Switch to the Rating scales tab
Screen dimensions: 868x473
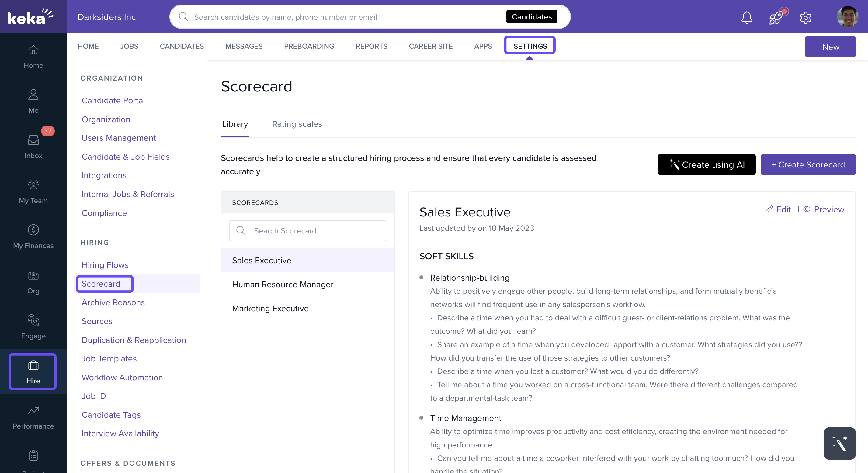297,124
